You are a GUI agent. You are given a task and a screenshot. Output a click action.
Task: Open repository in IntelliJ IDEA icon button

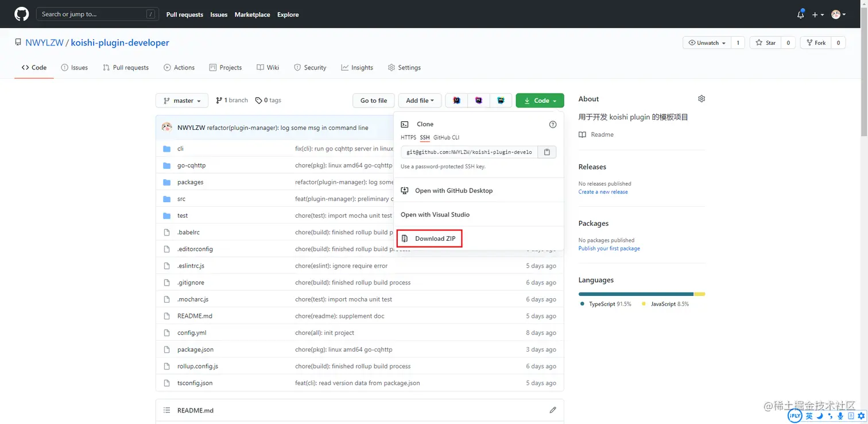tap(456, 101)
